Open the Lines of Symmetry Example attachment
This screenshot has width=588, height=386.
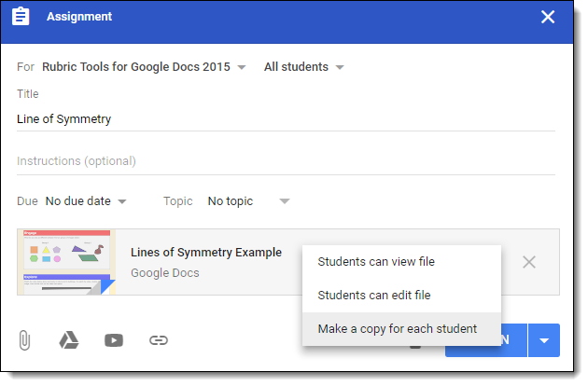pos(206,253)
